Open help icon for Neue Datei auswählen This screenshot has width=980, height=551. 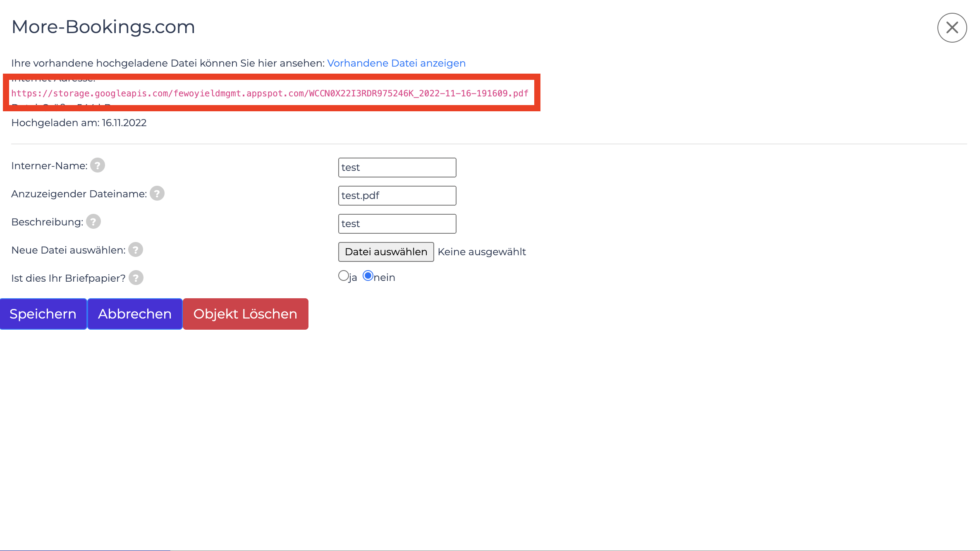[x=136, y=250]
